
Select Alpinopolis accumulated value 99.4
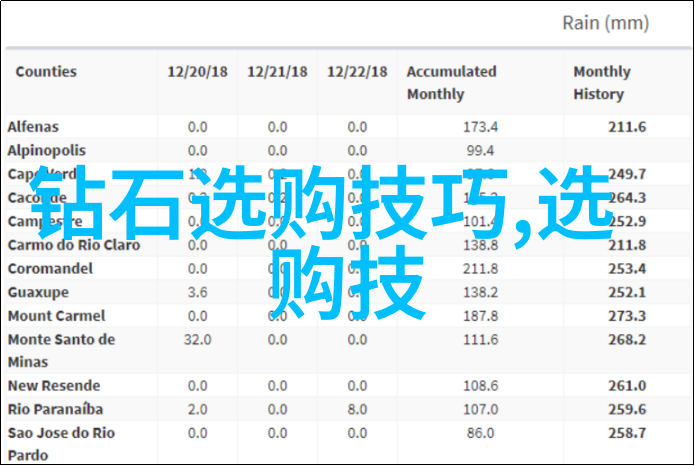480,151
